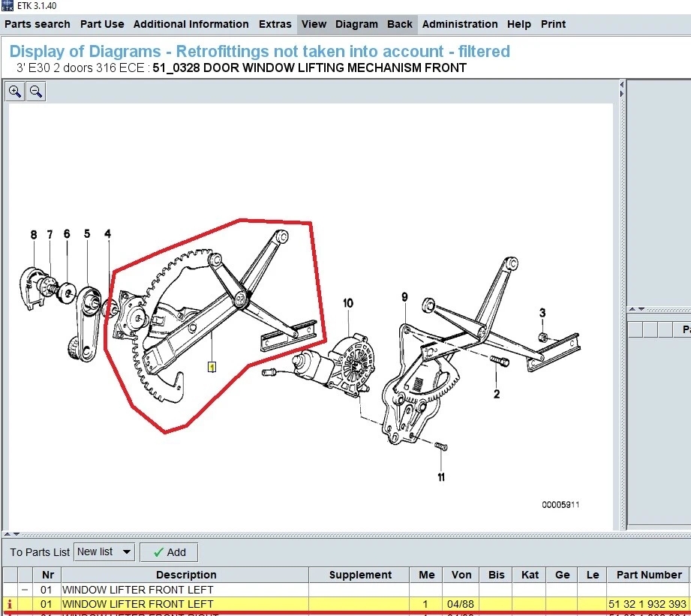Open the Parts search menu
The height and width of the screenshot is (616, 691).
[38, 24]
